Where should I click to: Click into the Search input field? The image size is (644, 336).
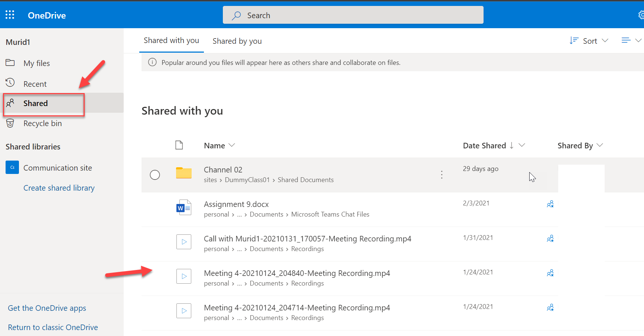click(x=353, y=15)
